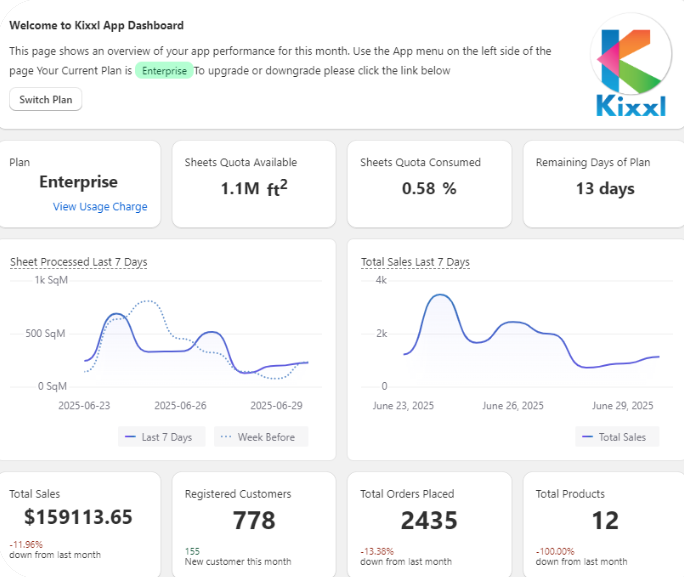Click the 2025-06-26 label on sheets chart
Image resolution: width=684 pixels, height=577 pixels.
click(180, 406)
